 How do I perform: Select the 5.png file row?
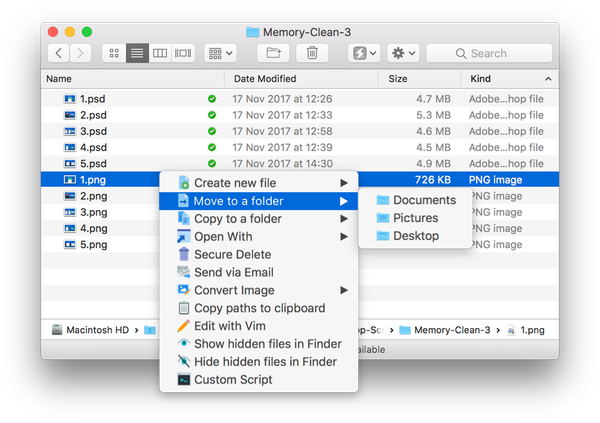click(x=100, y=245)
